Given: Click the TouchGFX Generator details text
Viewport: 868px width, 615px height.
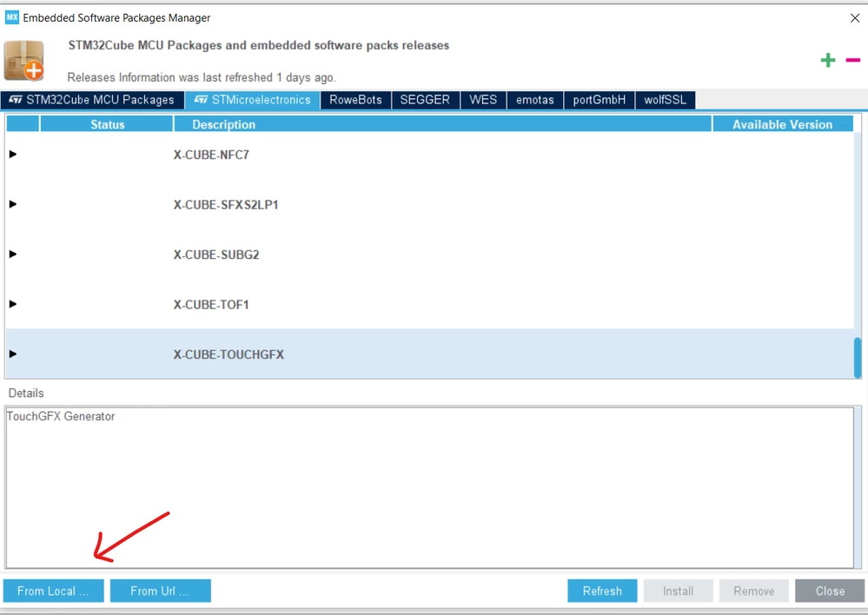Looking at the screenshot, I should 61,416.
